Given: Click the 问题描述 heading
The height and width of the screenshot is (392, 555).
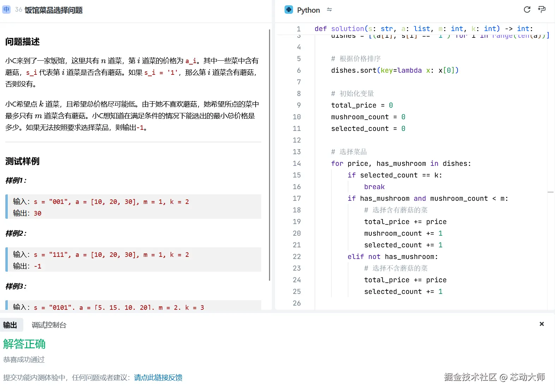Looking at the screenshot, I should (x=23, y=42).
